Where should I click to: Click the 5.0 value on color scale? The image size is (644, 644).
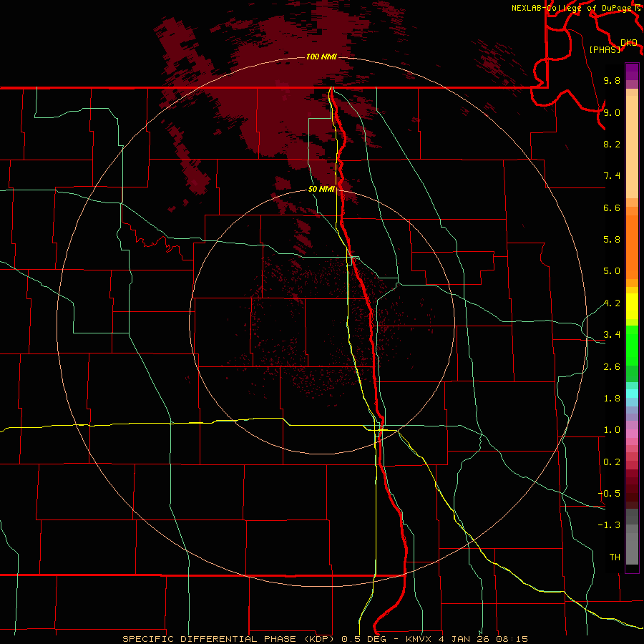tap(612, 271)
